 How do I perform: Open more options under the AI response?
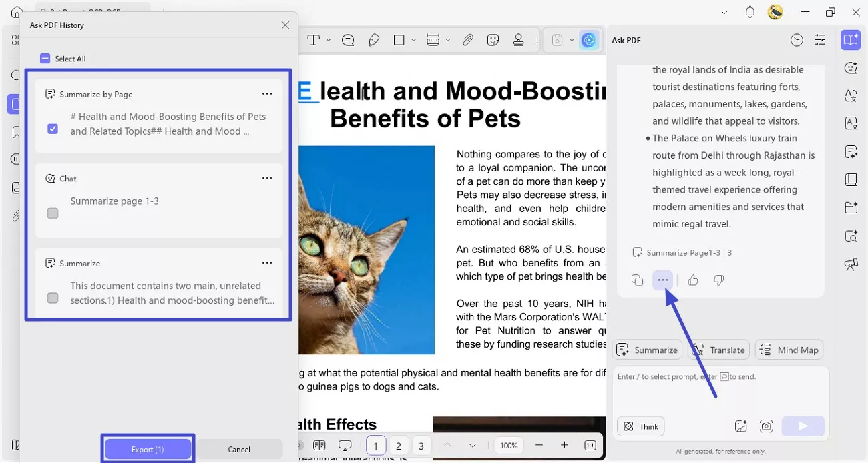(663, 280)
